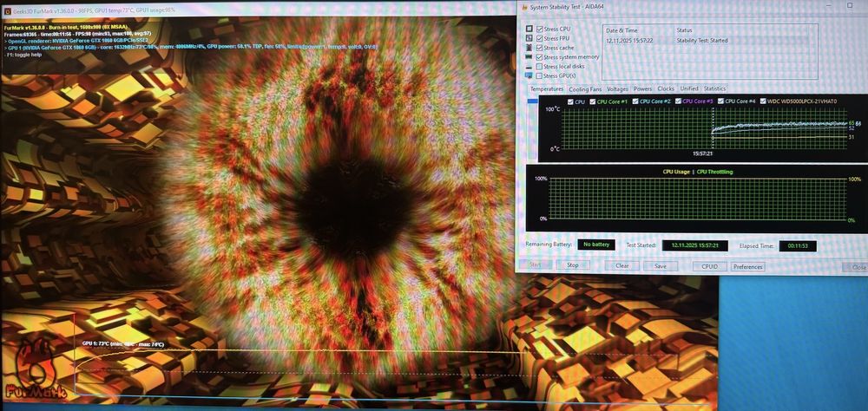Toggle the WDC WD5000LPCX graph checkbox
868x411 pixels.
point(764,101)
